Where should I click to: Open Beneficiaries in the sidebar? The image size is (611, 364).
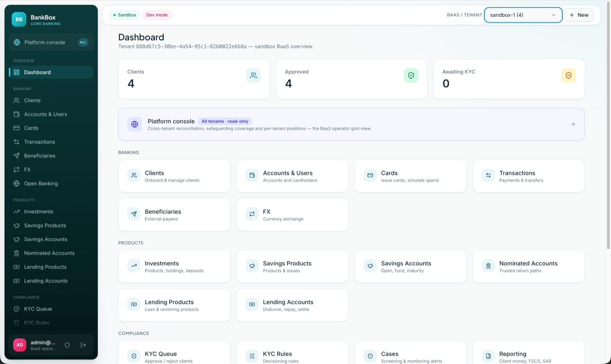pyautogui.click(x=51, y=156)
